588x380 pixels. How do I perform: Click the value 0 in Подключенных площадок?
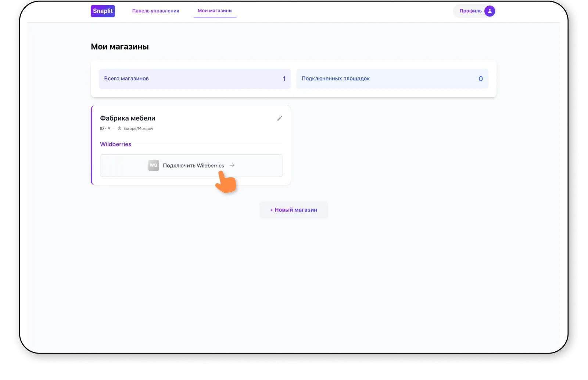tap(481, 79)
